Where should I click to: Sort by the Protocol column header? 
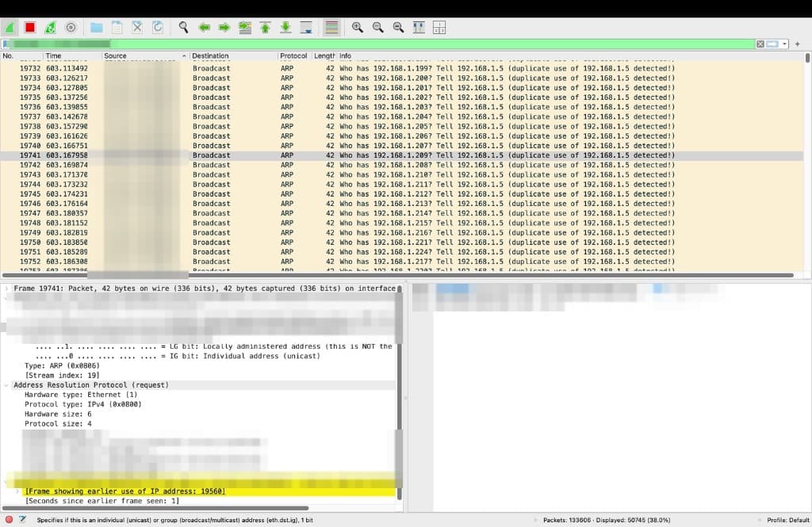pos(293,56)
